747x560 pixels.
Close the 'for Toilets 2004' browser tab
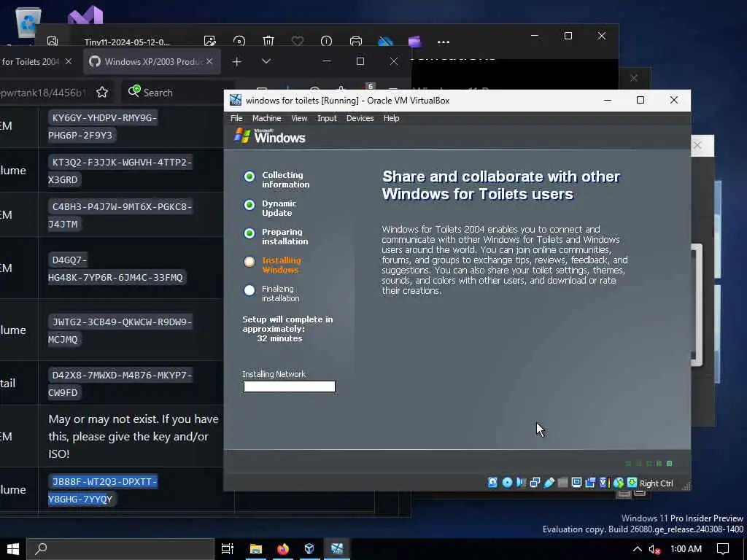click(x=69, y=61)
